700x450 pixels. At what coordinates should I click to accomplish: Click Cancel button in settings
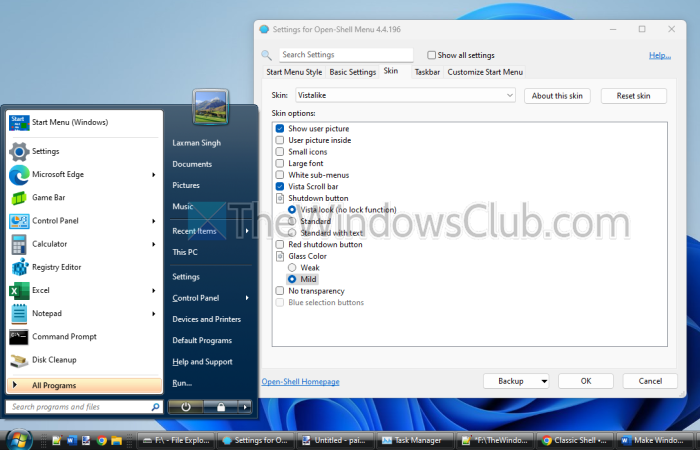(x=650, y=381)
